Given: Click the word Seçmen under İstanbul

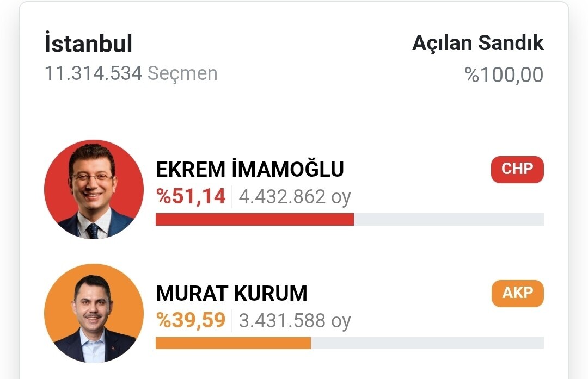Looking at the screenshot, I should [182, 73].
